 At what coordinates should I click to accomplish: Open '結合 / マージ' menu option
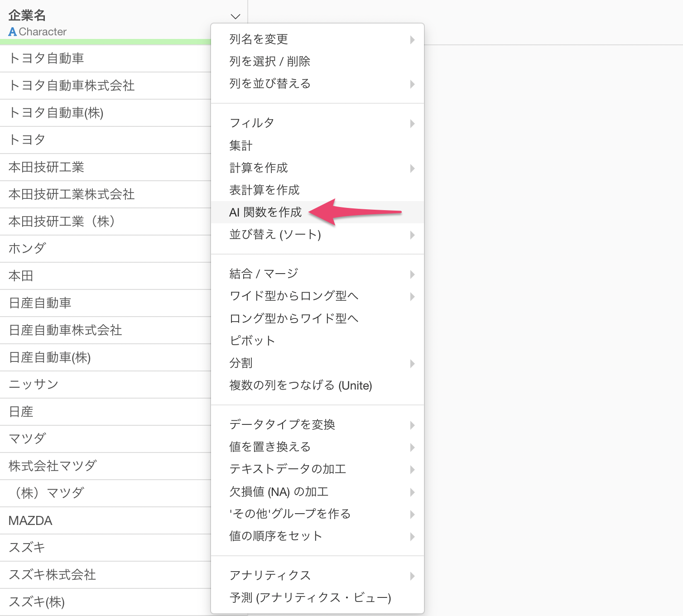tap(264, 274)
